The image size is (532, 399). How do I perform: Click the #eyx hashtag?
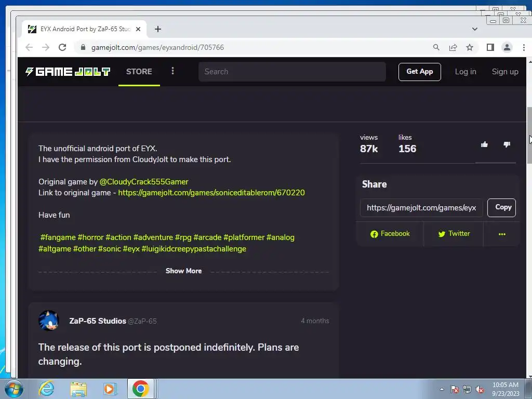pyautogui.click(x=131, y=249)
